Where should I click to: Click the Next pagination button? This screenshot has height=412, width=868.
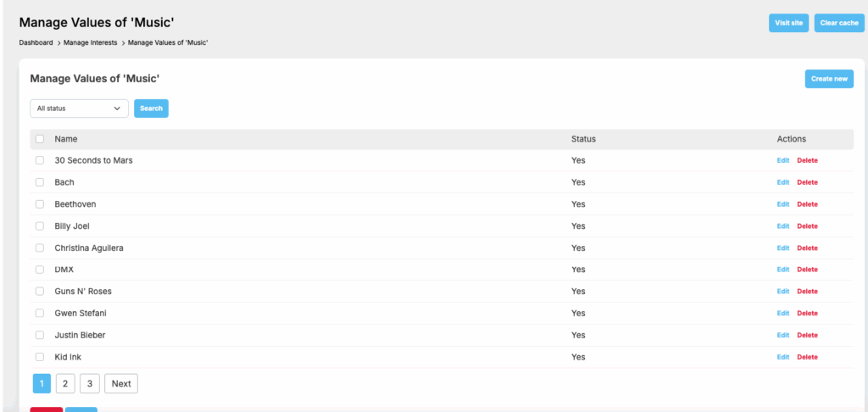(x=121, y=384)
